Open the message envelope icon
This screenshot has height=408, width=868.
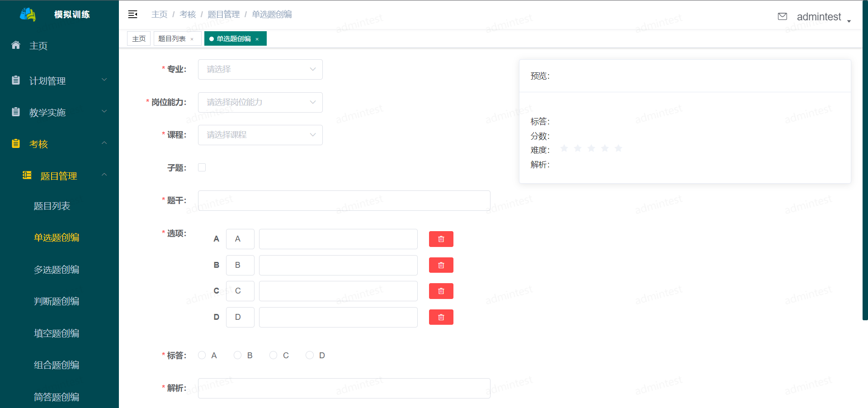click(x=783, y=16)
